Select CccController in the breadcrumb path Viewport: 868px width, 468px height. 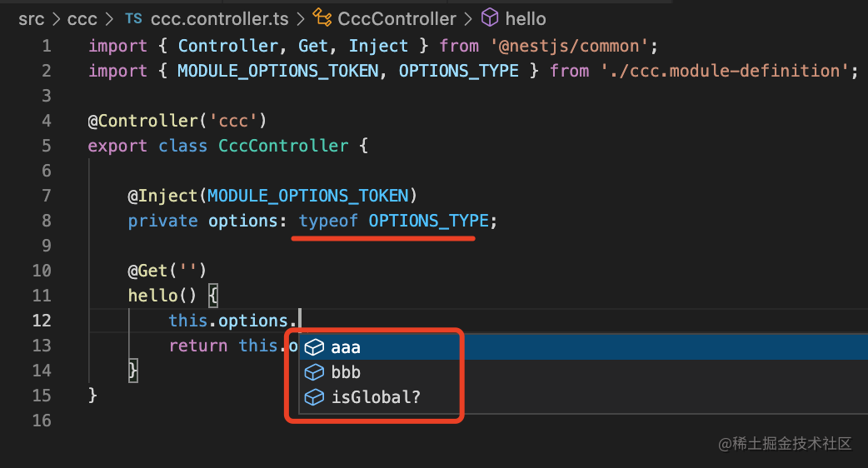[397, 18]
